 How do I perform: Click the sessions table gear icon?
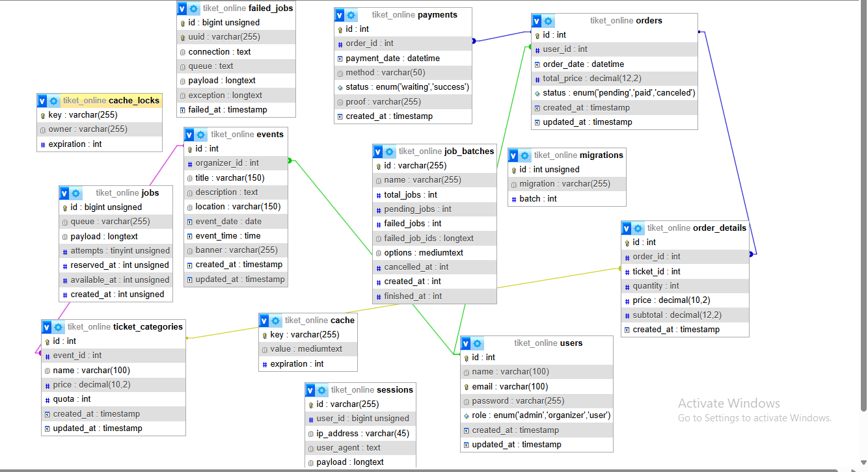321,390
